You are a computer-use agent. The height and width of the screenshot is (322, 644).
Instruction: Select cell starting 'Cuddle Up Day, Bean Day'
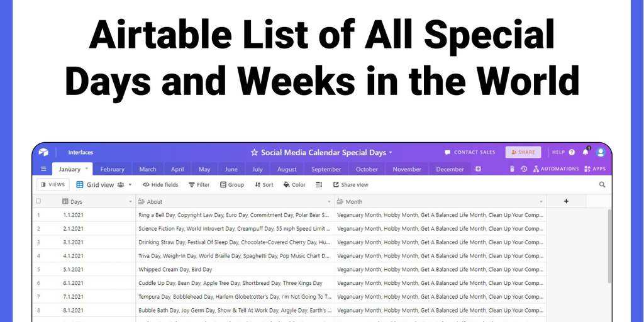click(235, 283)
